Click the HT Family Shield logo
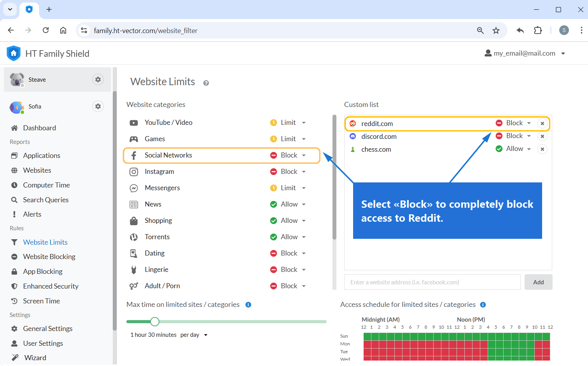Screen dimensions: 588x366 click(14, 53)
